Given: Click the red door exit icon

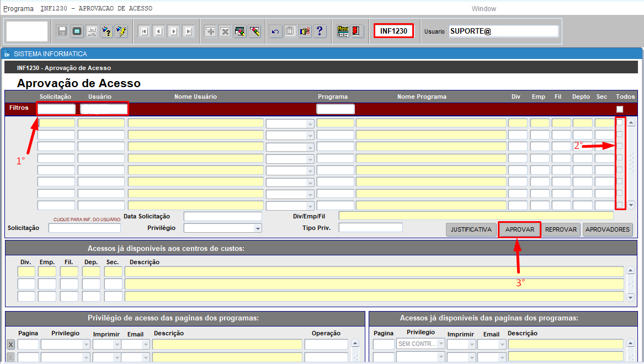Looking at the screenshot, I should 356,31.
